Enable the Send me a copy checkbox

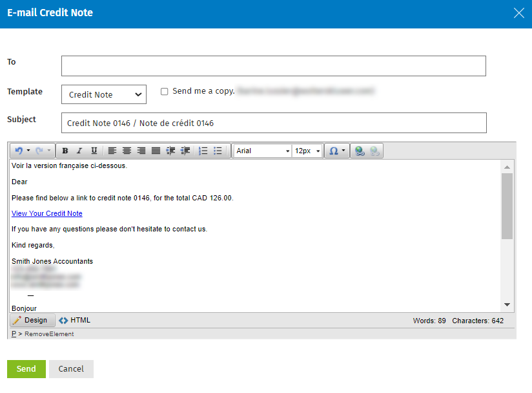coord(164,91)
